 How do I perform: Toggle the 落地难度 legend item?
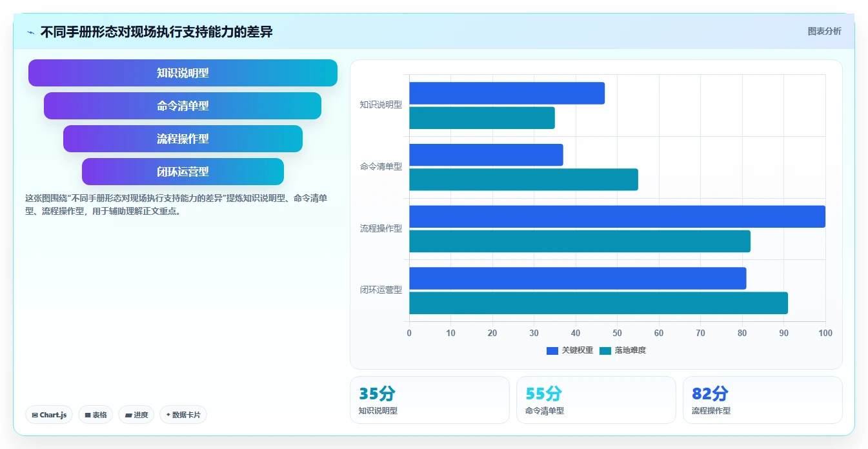(x=623, y=350)
